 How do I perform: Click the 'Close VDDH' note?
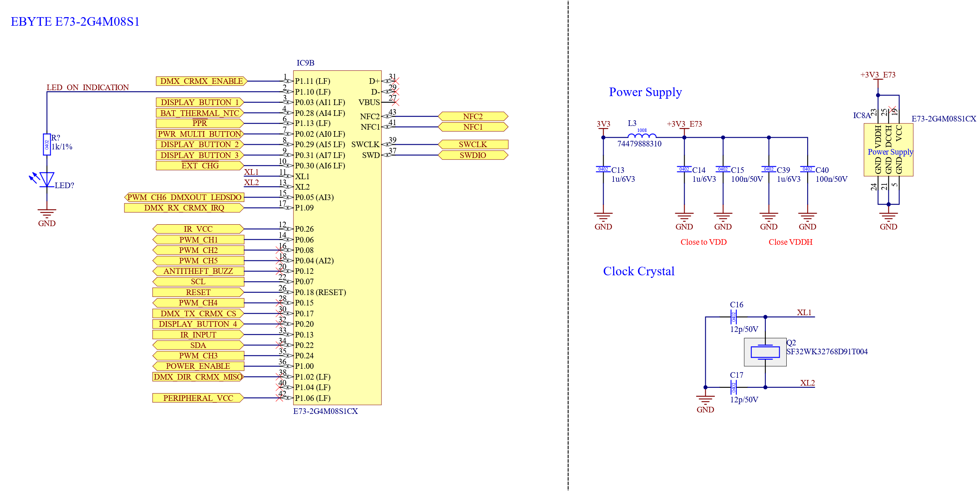tap(790, 242)
